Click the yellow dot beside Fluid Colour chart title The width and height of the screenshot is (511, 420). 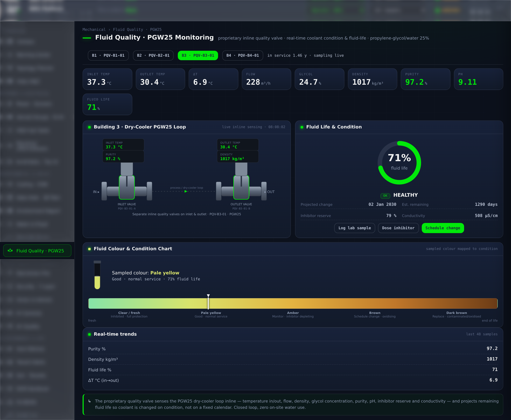pos(89,249)
